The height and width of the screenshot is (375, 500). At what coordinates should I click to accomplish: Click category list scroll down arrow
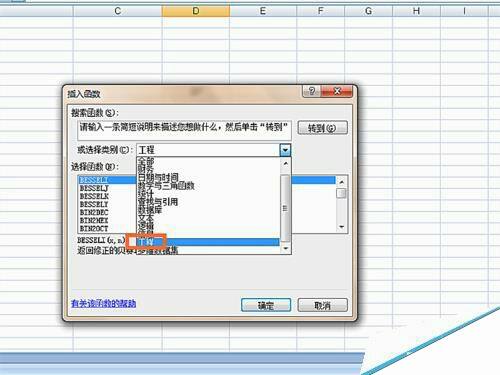(286, 248)
